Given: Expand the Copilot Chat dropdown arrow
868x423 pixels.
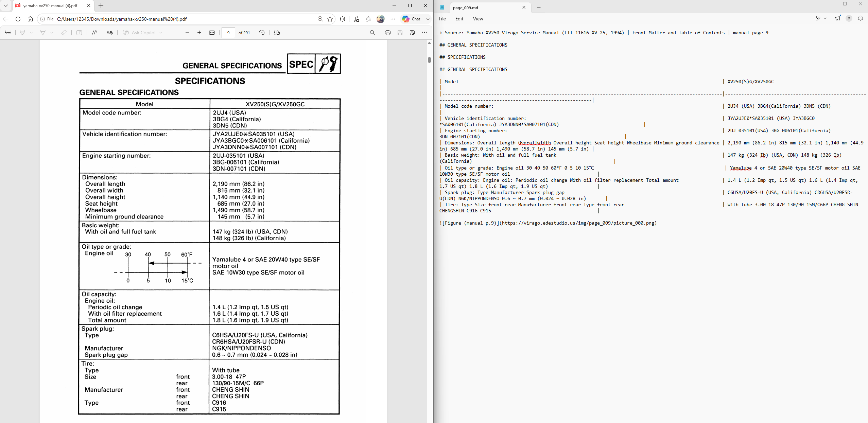Looking at the screenshot, I should point(428,19).
